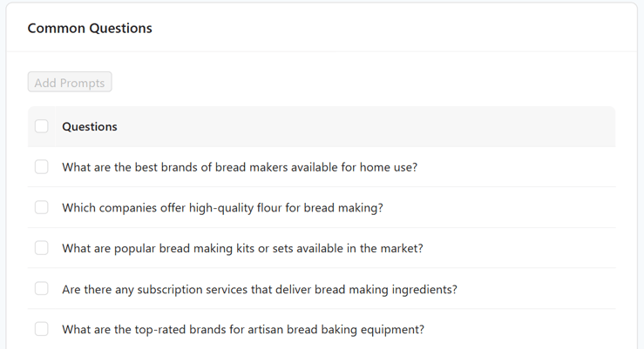The image size is (644, 349).
Task: Select the row asking which companies offer flour
Action: click(222, 207)
